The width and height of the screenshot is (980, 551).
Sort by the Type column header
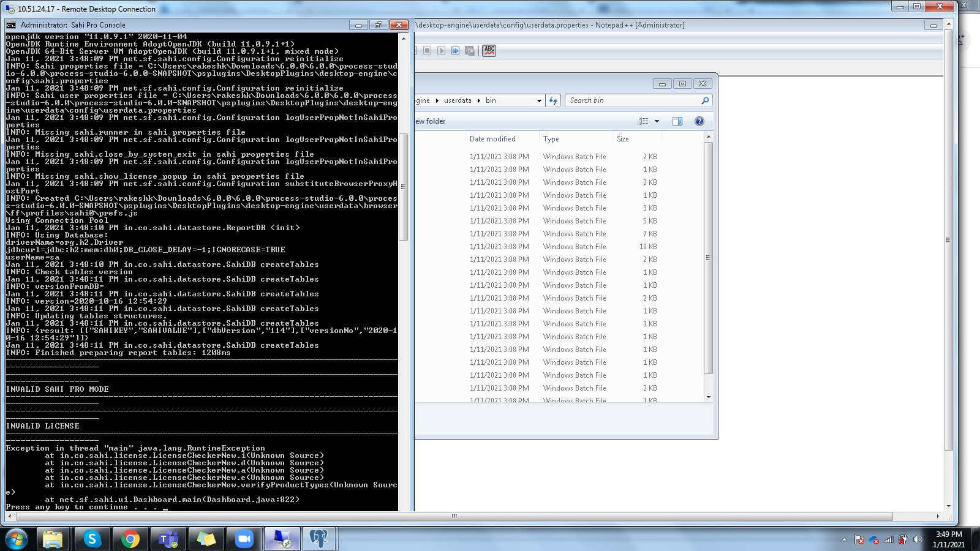[576, 139]
